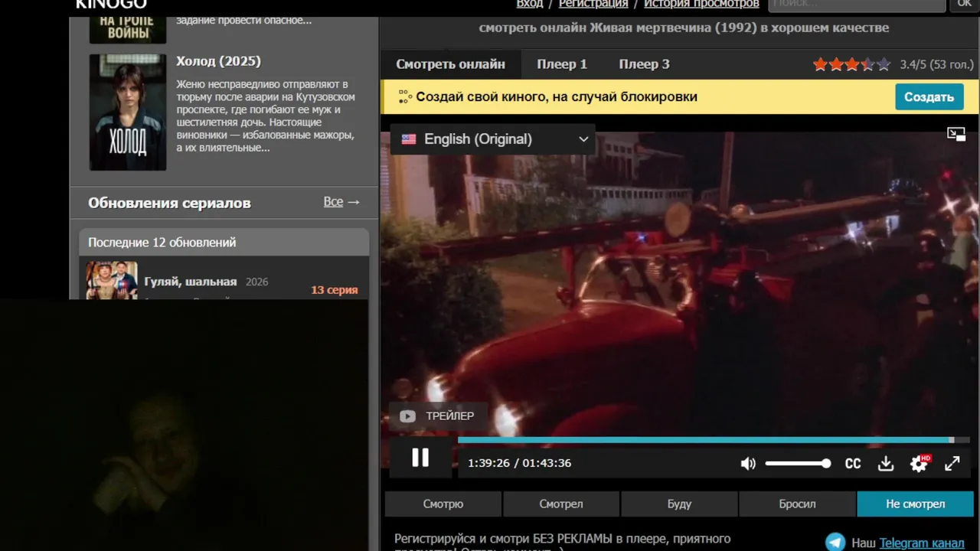Switch to Плеер 1 tab
This screenshot has height=551, width=980.
point(562,64)
